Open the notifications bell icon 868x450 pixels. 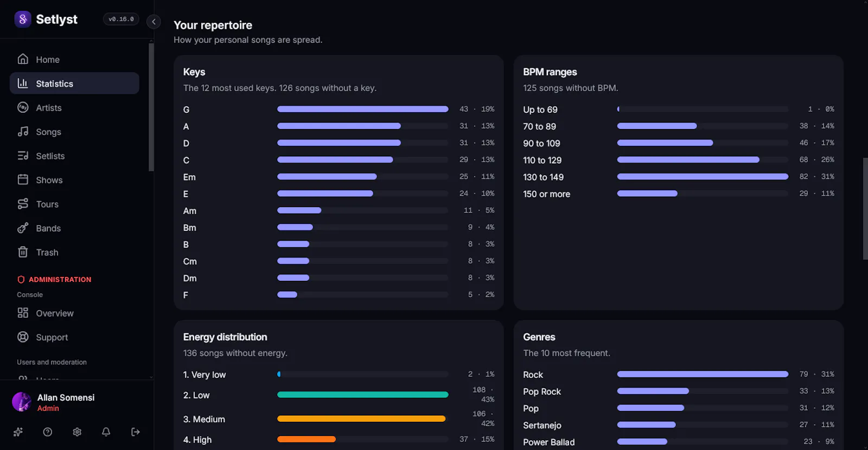(x=106, y=432)
